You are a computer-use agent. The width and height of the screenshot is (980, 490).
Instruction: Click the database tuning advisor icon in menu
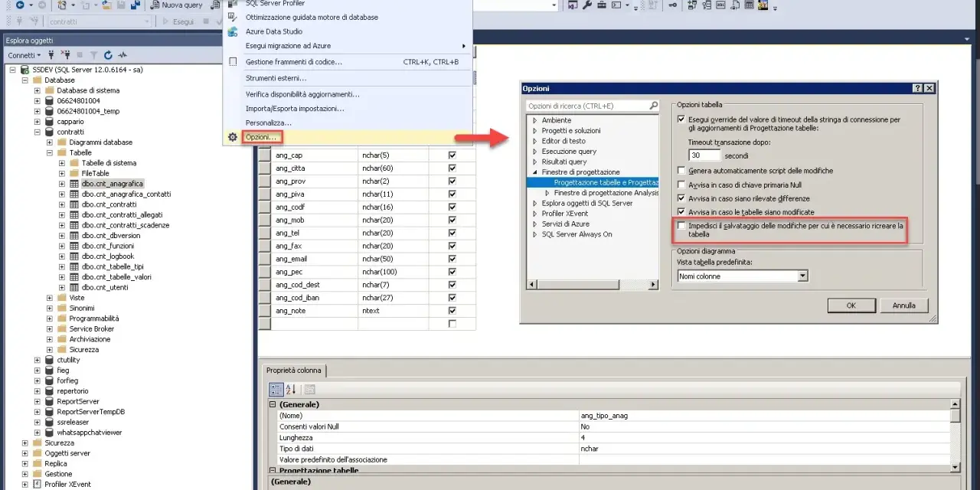(x=232, y=17)
